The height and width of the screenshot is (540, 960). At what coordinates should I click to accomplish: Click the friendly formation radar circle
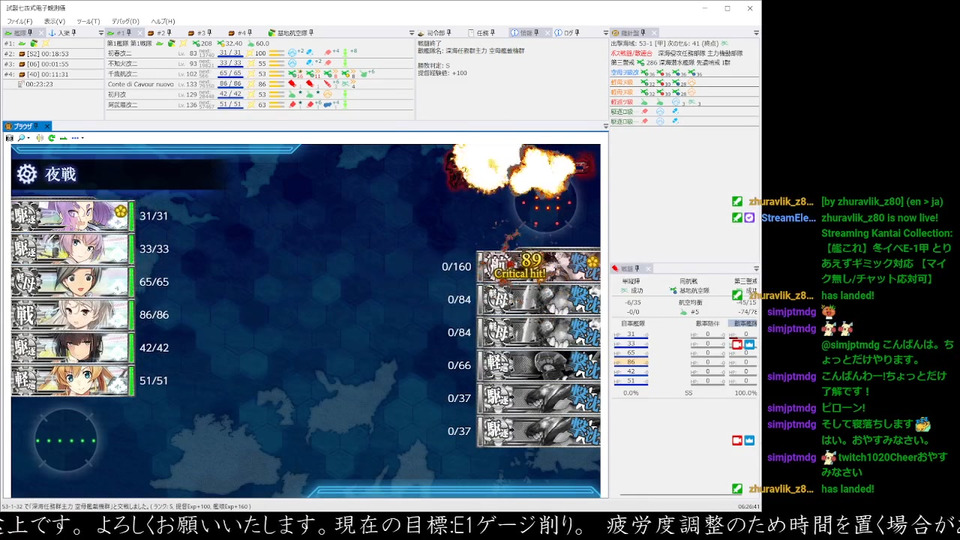(66, 440)
